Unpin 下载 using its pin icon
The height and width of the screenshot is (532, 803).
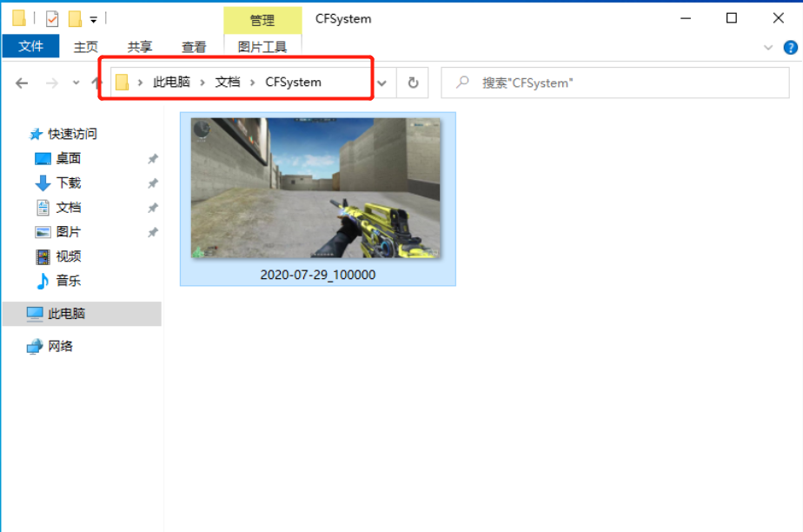pos(153,183)
